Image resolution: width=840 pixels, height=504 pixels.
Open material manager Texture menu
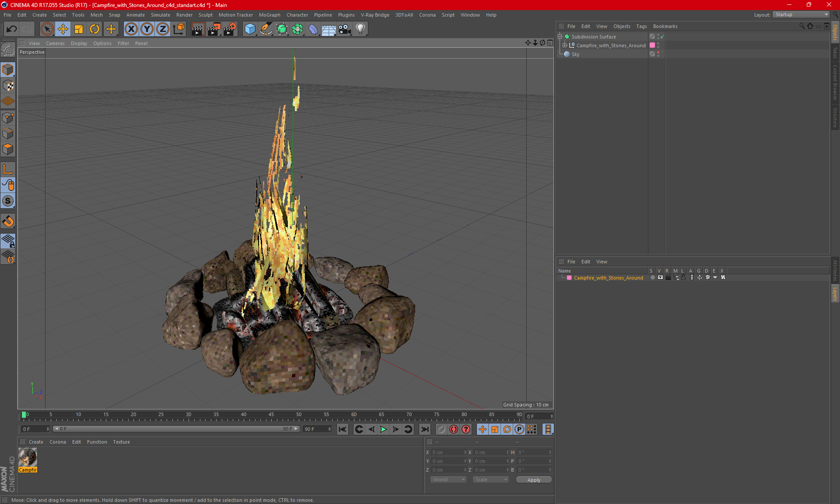click(121, 442)
